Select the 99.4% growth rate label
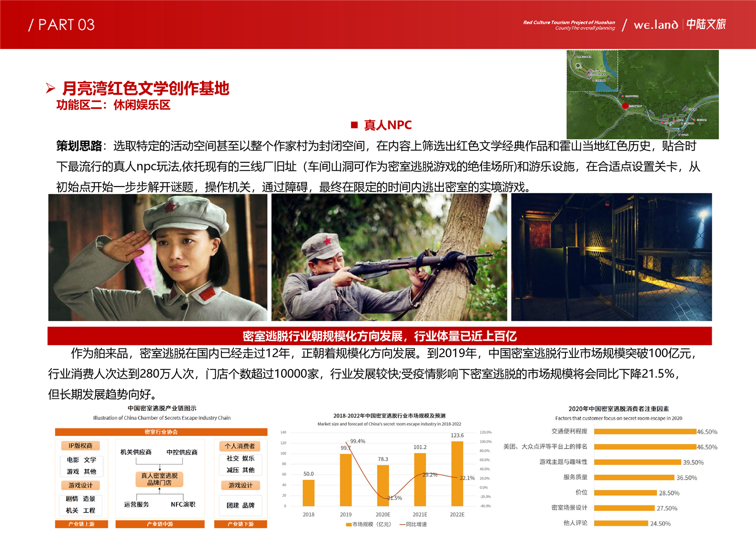This screenshot has width=756, height=534. pyautogui.click(x=358, y=441)
